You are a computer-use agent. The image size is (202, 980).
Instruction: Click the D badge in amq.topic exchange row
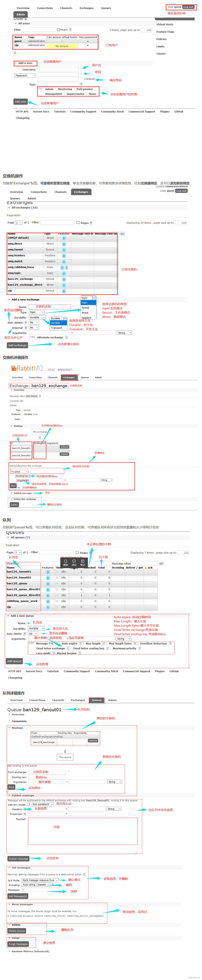click(64, 274)
